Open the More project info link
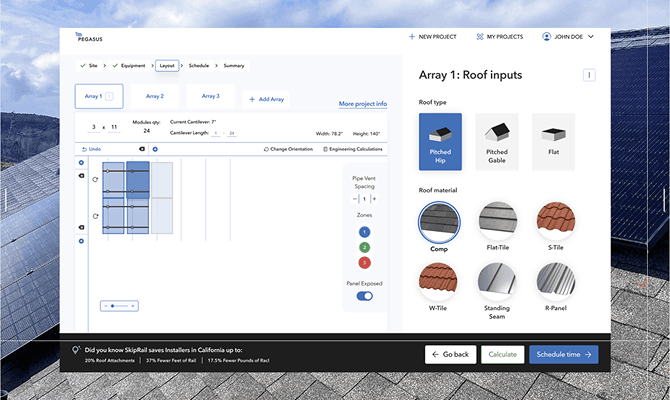The height and width of the screenshot is (400, 670). click(362, 104)
